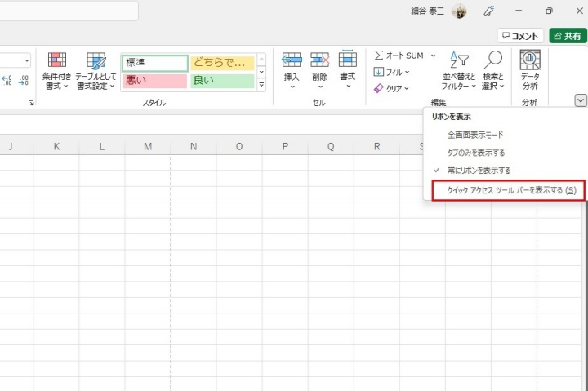Click the Comments (コメント) button
Image resolution: width=588 pixels, height=391 pixels.
pyautogui.click(x=520, y=36)
